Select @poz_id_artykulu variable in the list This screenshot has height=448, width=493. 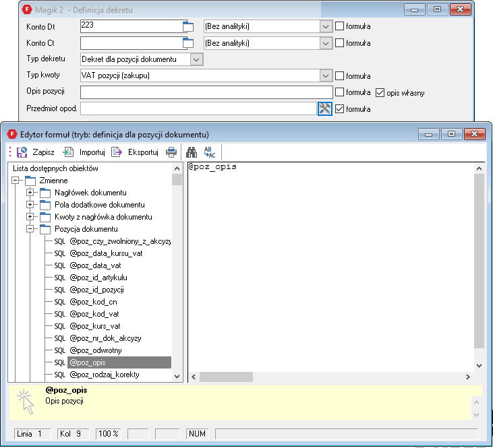click(98, 278)
